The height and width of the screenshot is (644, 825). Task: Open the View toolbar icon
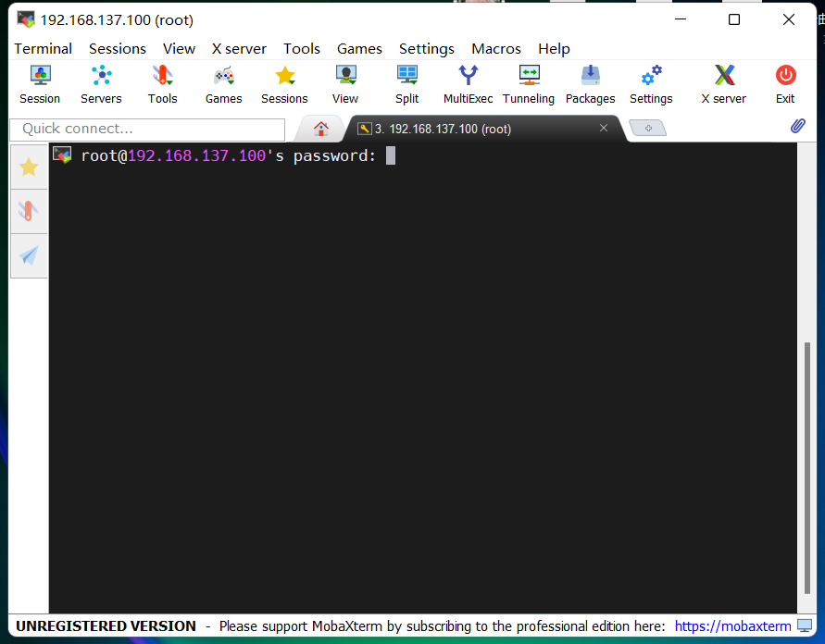tap(345, 84)
